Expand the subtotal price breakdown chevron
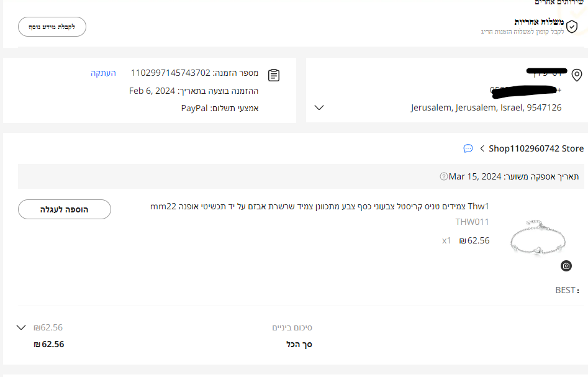Viewport: 588px width, 377px height. (x=22, y=327)
